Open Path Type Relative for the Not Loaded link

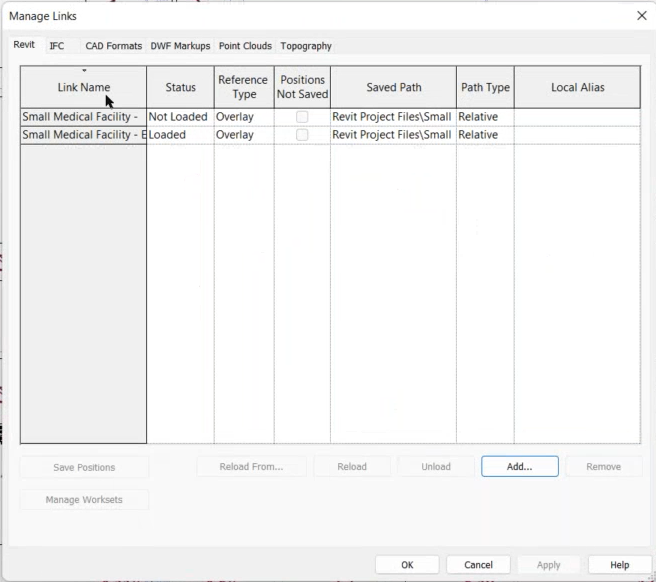point(485,117)
